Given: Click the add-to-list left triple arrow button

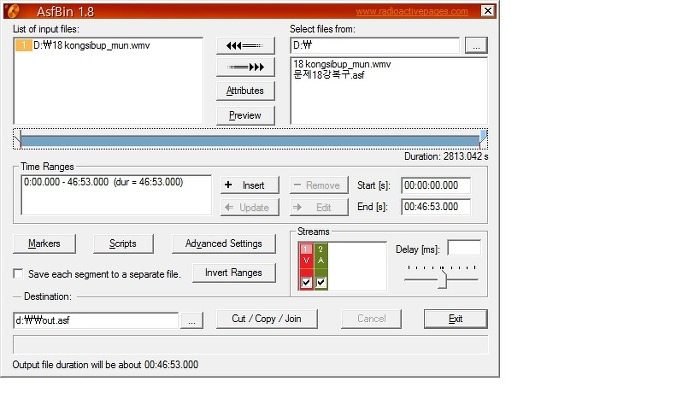Looking at the screenshot, I should 245,46.
